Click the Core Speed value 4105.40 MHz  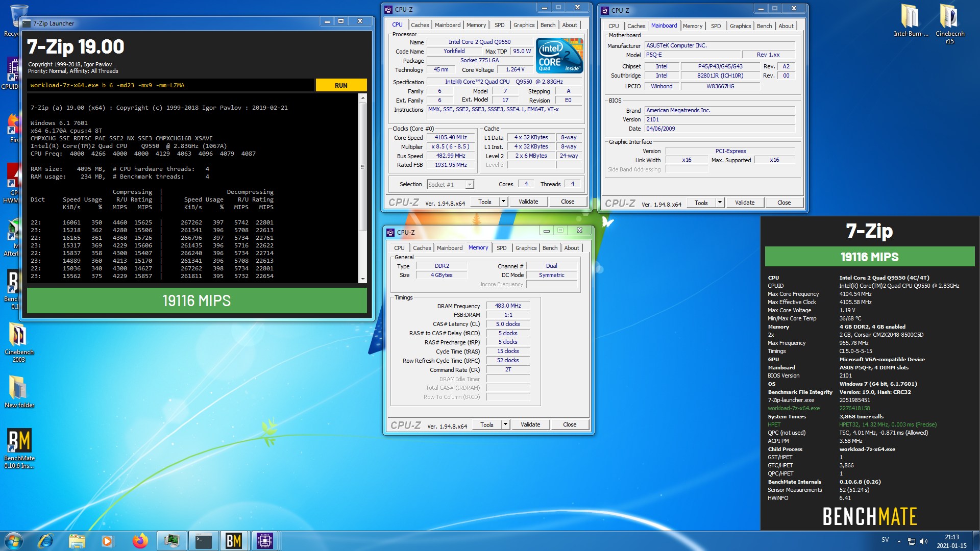point(451,138)
